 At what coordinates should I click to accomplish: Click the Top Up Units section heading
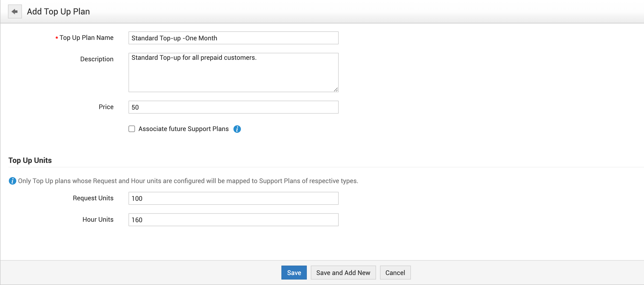(30, 160)
